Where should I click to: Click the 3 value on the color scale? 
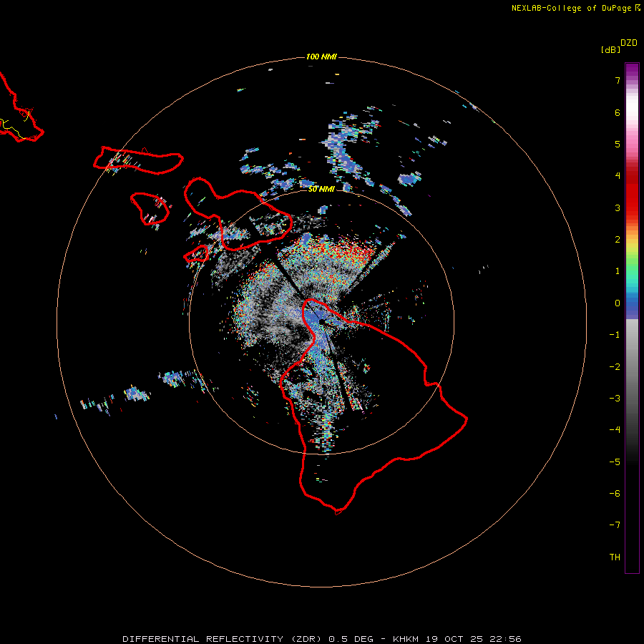pyautogui.click(x=618, y=208)
